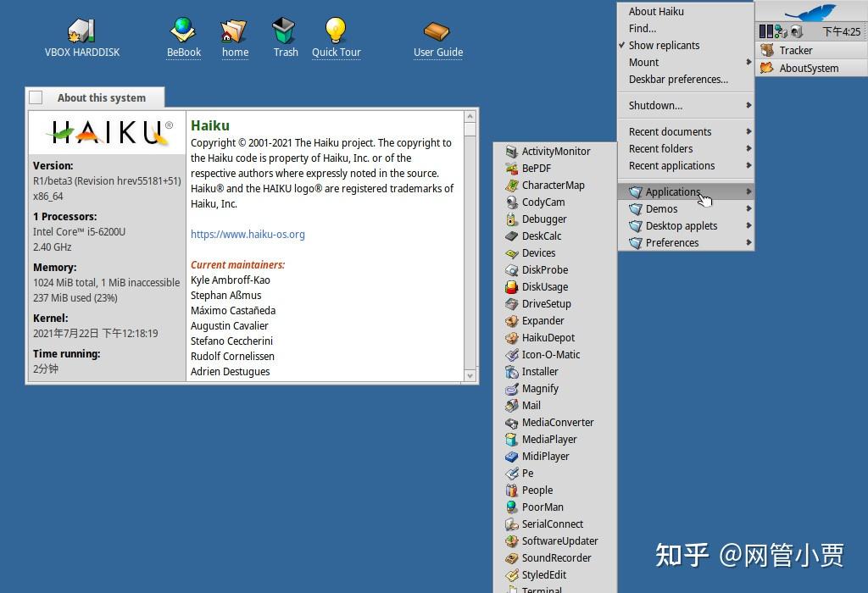Click the About this system window close box
Viewport: 868px width, 593px height.
36,98
